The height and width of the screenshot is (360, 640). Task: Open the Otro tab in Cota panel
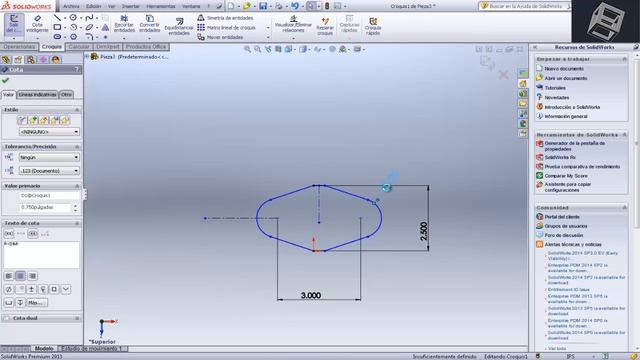click(x=66, y=95)
